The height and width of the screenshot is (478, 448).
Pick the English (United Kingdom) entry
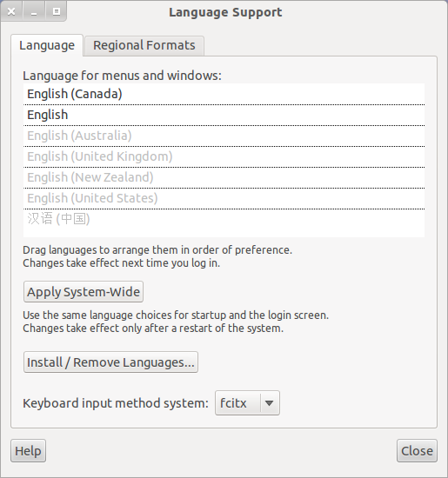coord(224,156)
